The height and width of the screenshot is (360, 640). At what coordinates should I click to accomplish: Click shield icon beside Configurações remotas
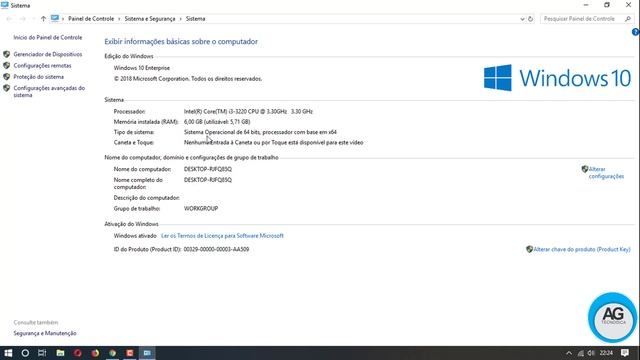click(7, 66)
